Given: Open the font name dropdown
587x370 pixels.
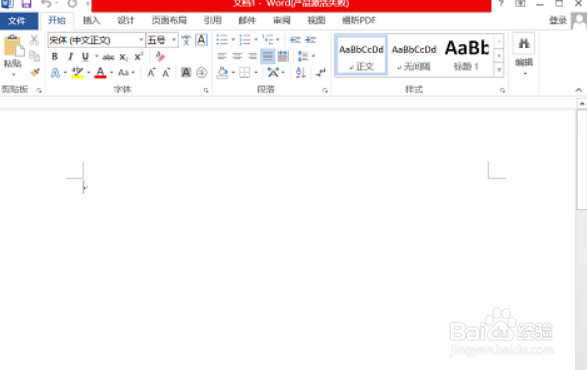Looking at the screenshot, I should pyautogui.click(x=141, y=40).
